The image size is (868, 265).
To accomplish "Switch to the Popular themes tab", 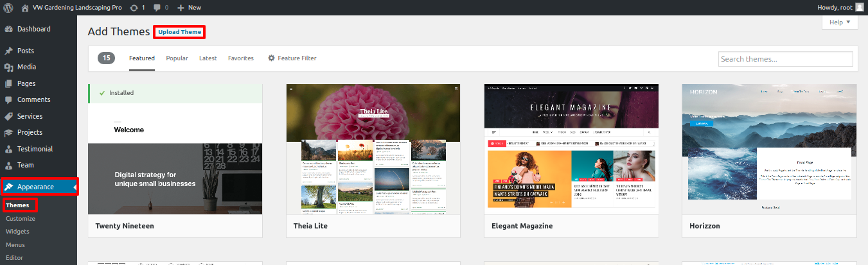I will pos(177,58).
